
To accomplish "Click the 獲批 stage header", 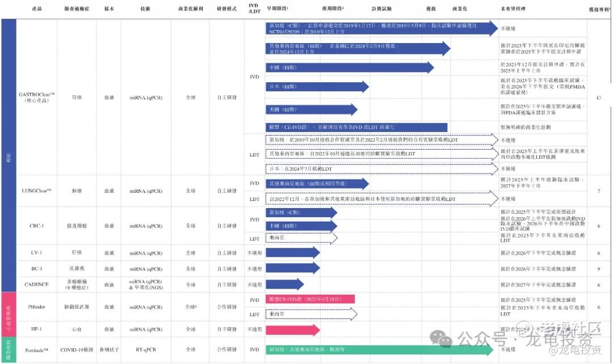I will (431, 9).
